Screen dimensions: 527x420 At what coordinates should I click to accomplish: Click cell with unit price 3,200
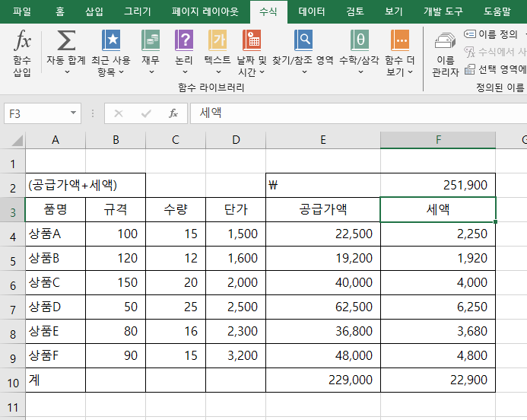point(236,356)
